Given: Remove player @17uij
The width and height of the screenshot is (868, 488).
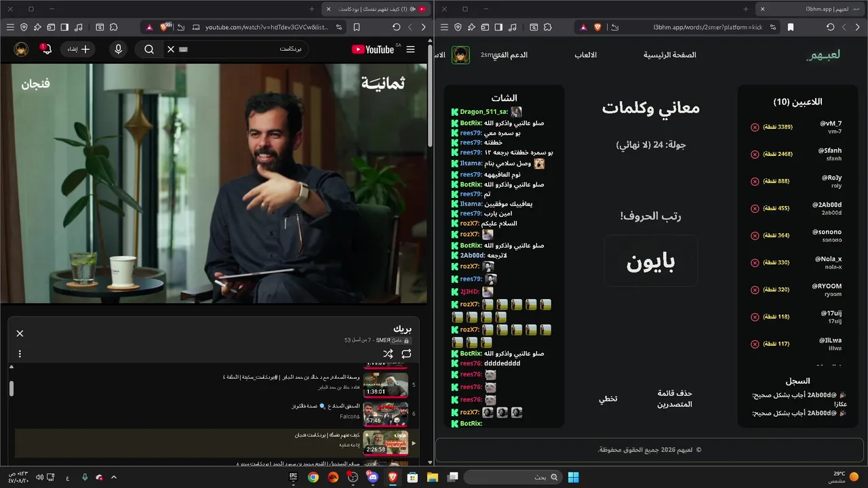Looking at the screenshot, I should pyautogui.click(x=755, y=317).
